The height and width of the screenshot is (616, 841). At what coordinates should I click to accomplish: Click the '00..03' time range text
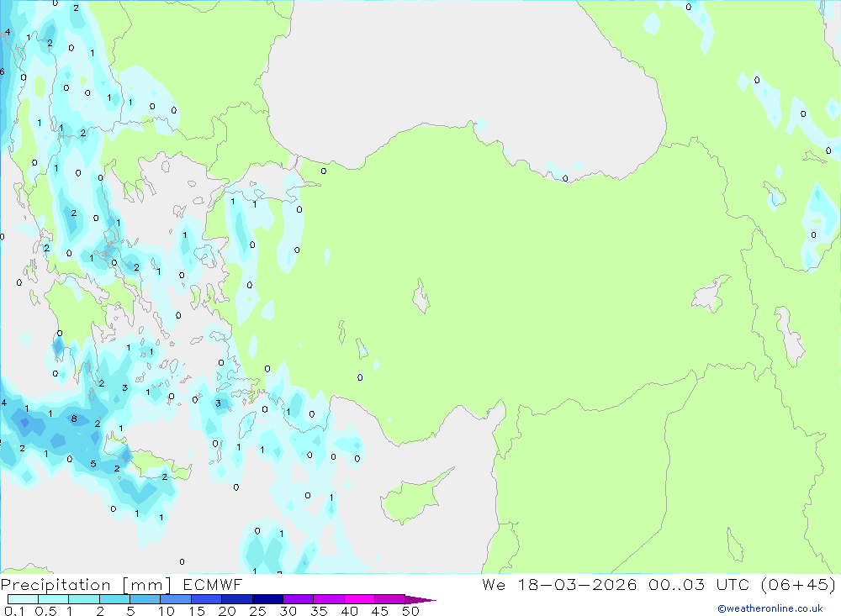point(676,584)
